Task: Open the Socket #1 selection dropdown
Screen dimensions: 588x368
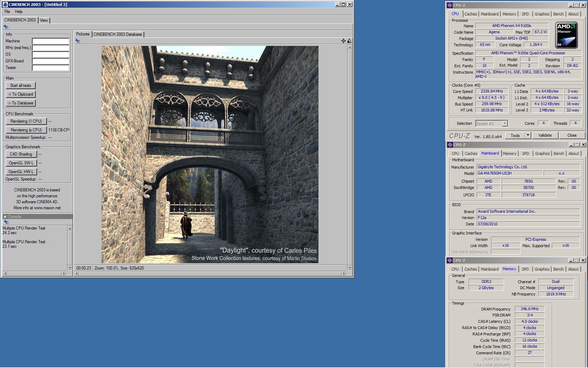Action: coord(505,123)
